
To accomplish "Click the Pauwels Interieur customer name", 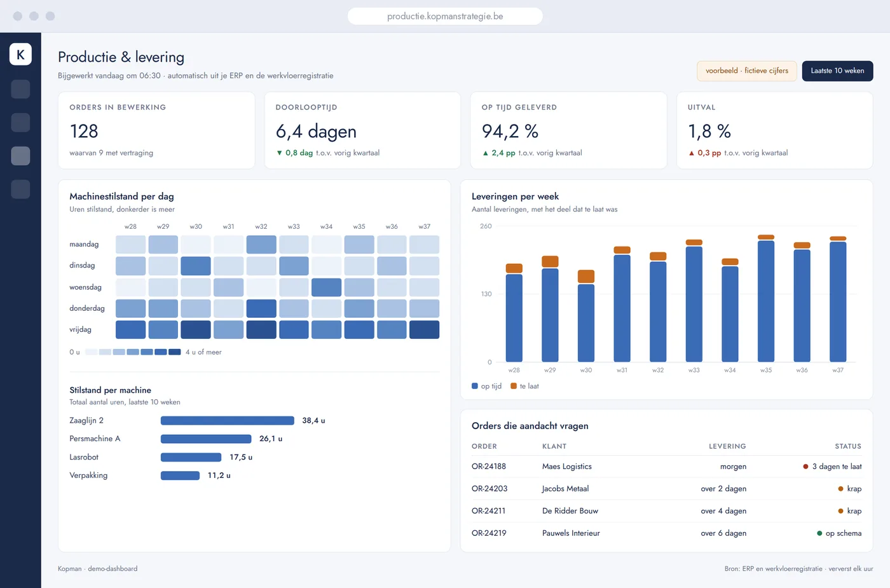I will point(571,533).
